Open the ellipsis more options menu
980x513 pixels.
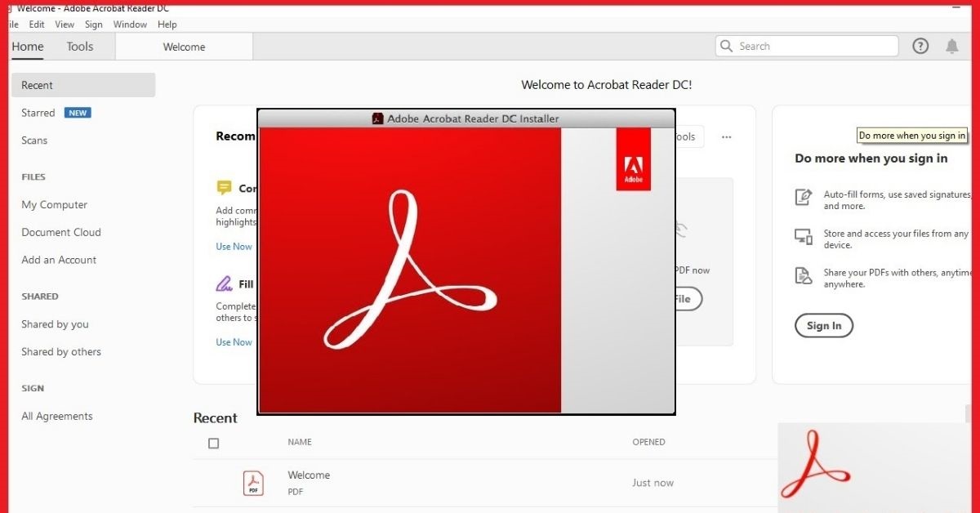pos(726,136)
